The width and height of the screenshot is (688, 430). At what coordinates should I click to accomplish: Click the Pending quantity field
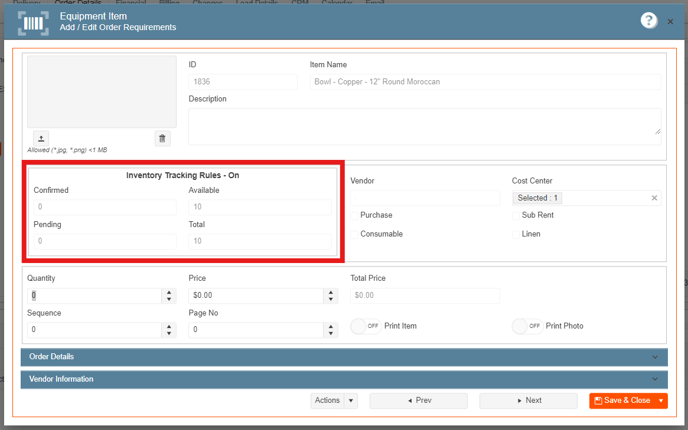[105, 241]
